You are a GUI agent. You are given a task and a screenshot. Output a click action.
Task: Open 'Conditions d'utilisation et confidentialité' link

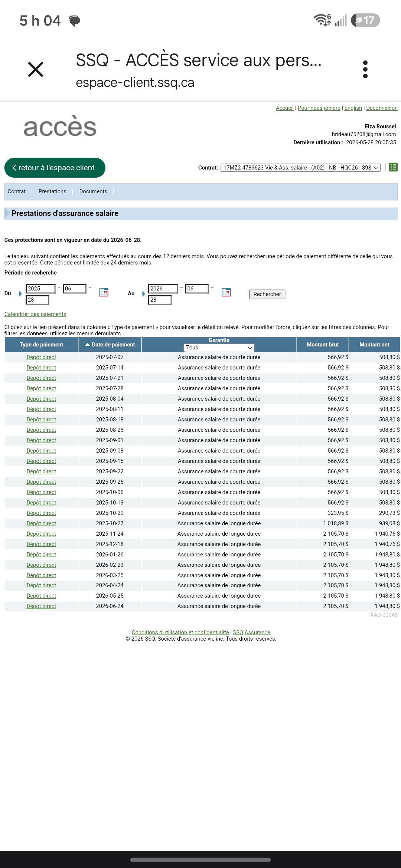180,632
